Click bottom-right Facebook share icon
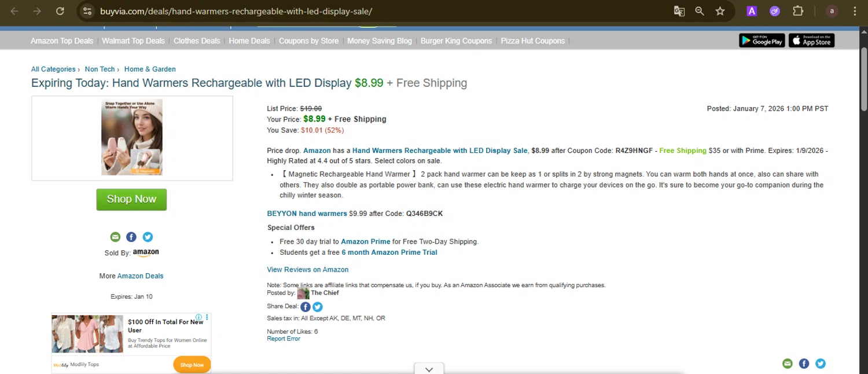868x374 pixels. coord(804,364)
